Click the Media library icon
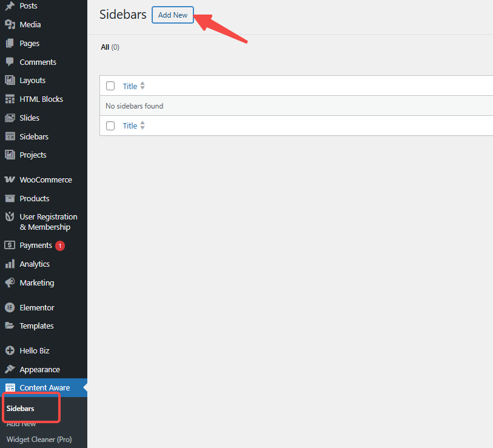The image size is (493, 448). coord(10,25)
